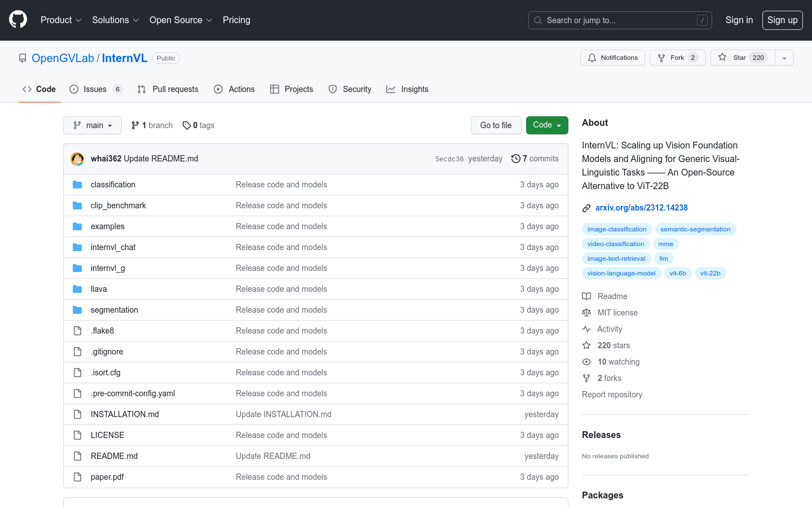Click the Readme book icon
This screenshot has width=812, height=508.
click(586, 296)
